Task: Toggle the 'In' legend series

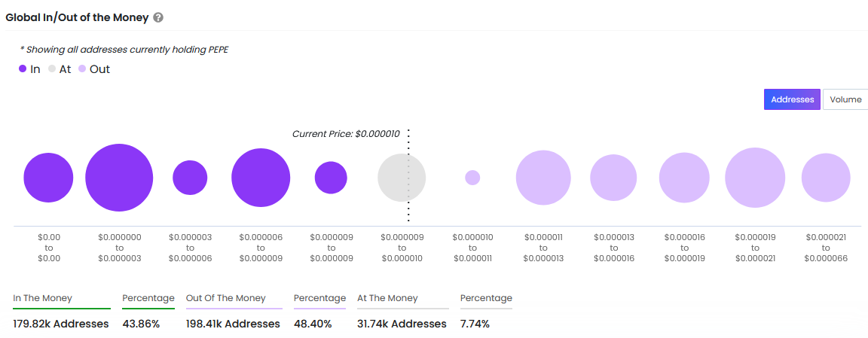Action: click(29, 69)
